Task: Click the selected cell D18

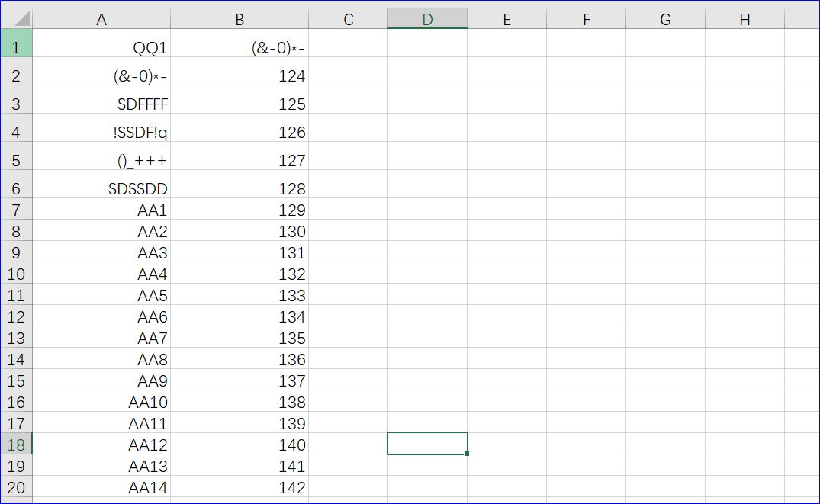Action: (428, 443)
